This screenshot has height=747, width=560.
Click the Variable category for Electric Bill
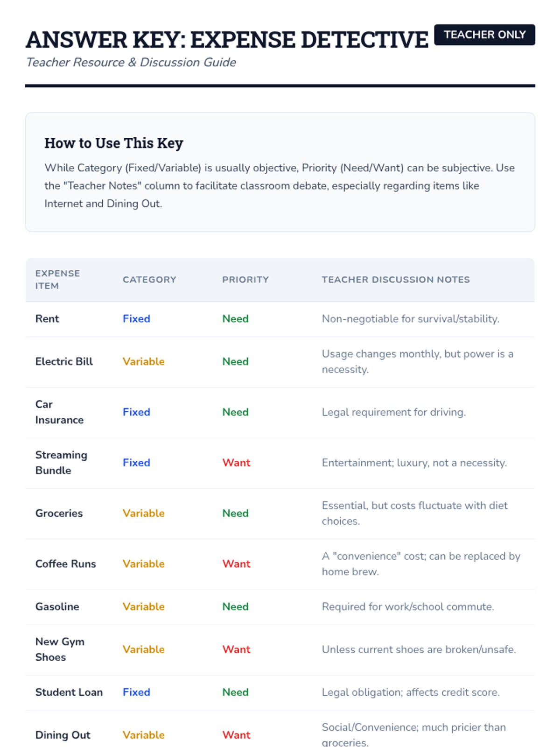[x=144, y=362]
